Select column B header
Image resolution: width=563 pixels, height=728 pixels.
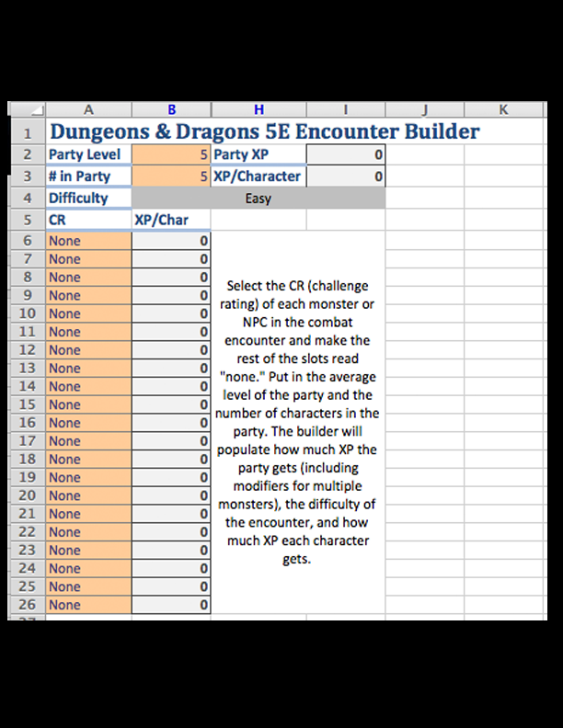click(x=171, y=109)
